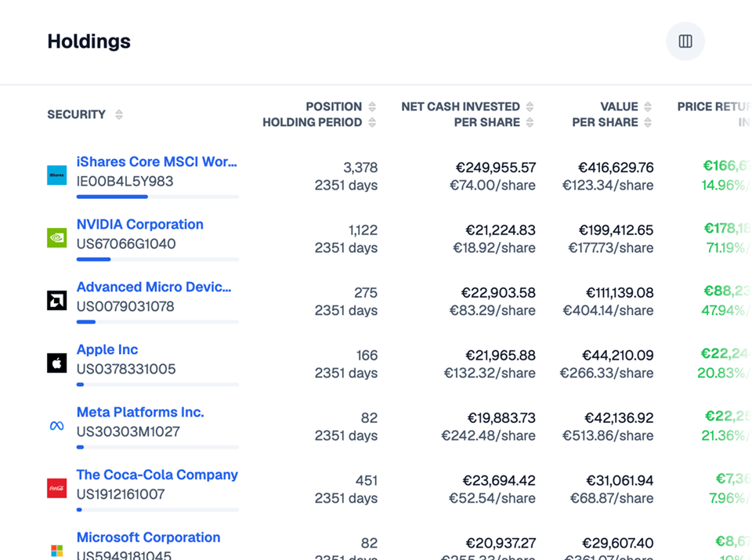This screenshot has width=752, height=560.
Task: Sort by Net Cash Per Share arrows
Action: coord(530,122)
